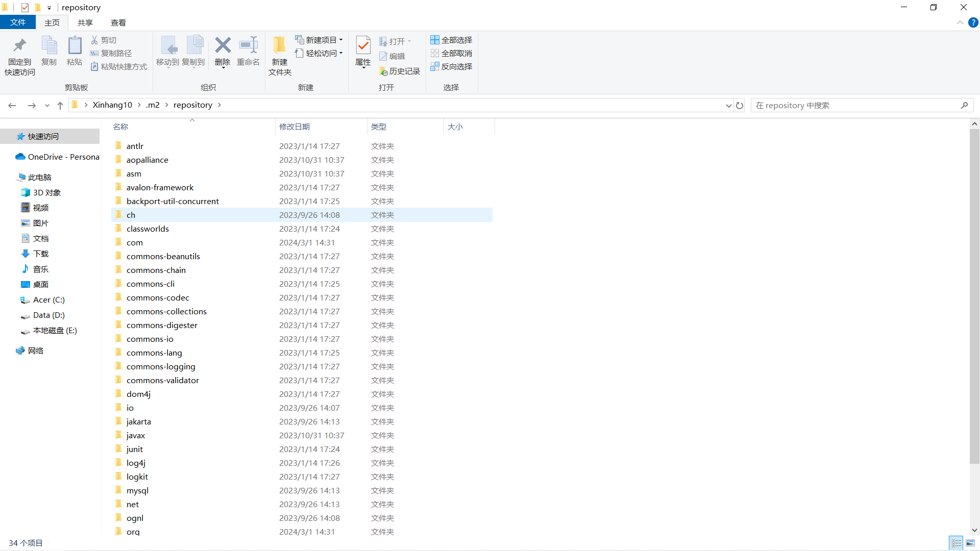Click Paste shortcut command
The height and width of the screenshot is (551, 980).
(119, 66)
